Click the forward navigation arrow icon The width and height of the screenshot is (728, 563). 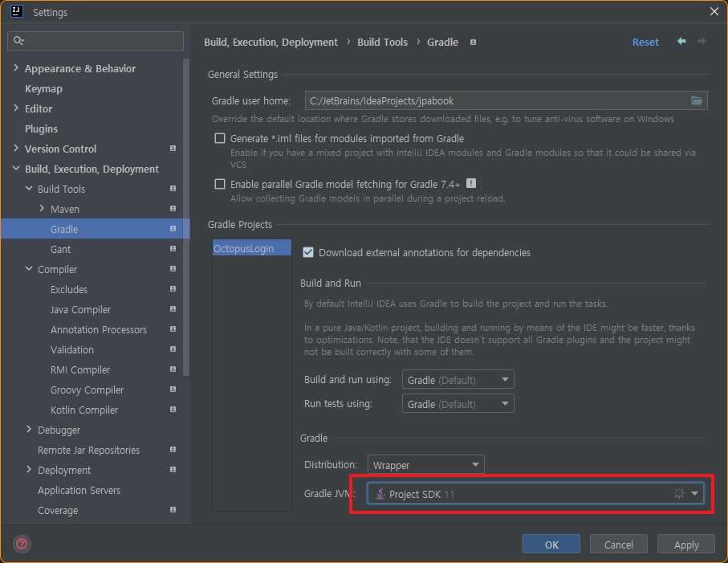(702, 41)
